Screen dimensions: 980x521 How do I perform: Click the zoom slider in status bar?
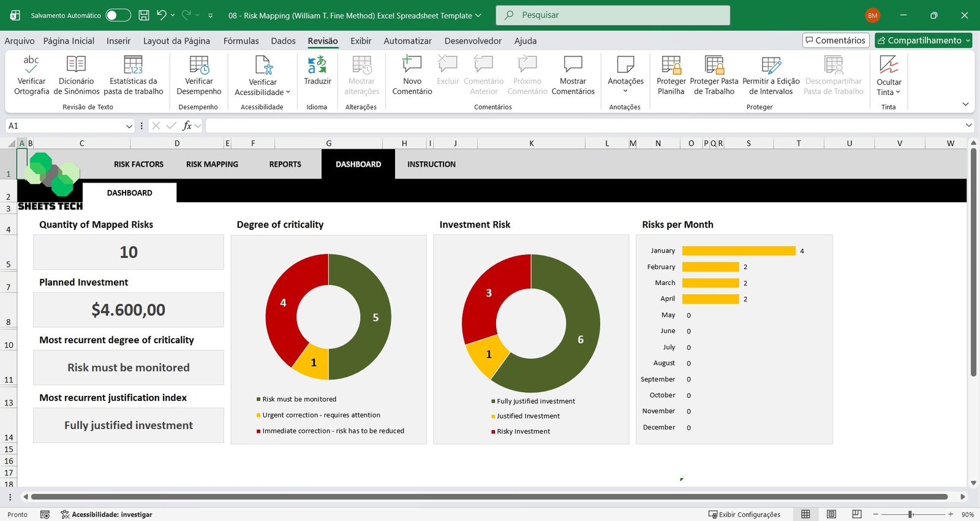(911, 514)
